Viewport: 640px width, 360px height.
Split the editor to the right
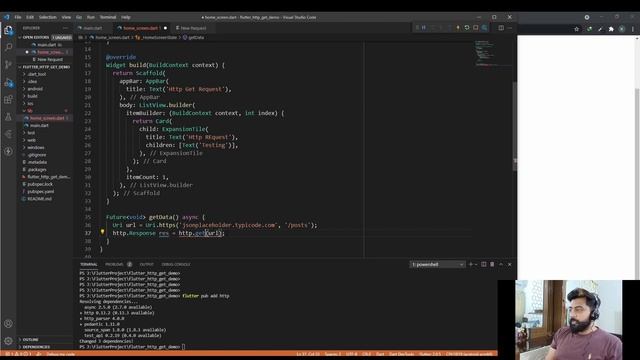pos(501,28)
